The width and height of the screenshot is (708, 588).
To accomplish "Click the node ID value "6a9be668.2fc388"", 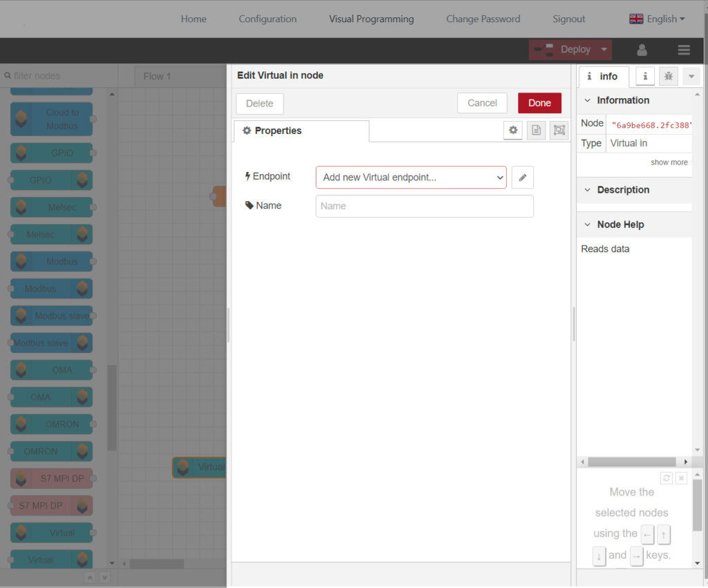I will click(x=651, y=126).
